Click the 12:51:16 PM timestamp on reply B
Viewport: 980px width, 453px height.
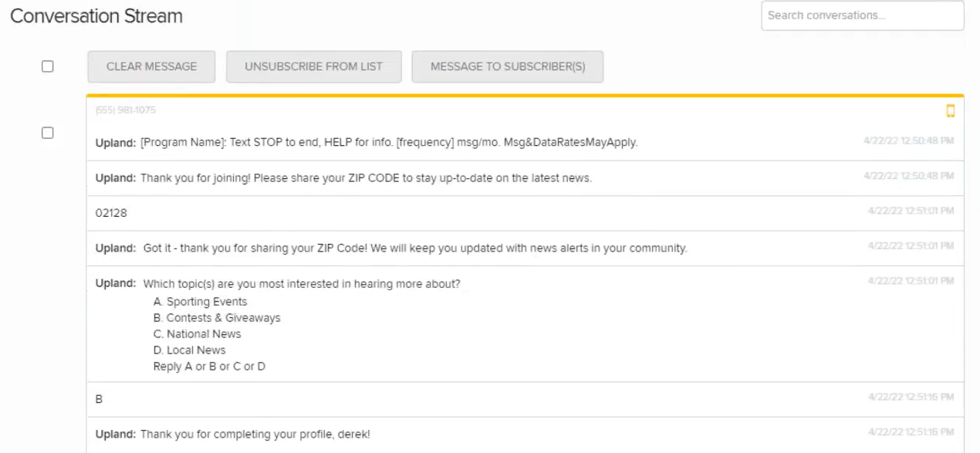pyautogui.click(x=911, y=397)
